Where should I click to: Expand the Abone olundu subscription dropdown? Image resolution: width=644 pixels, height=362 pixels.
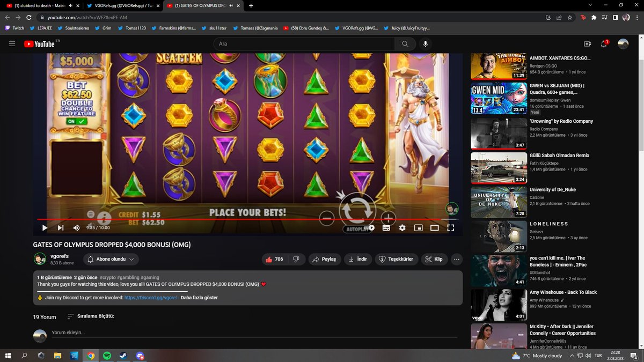pyautogui.click(x=111, y=259)
